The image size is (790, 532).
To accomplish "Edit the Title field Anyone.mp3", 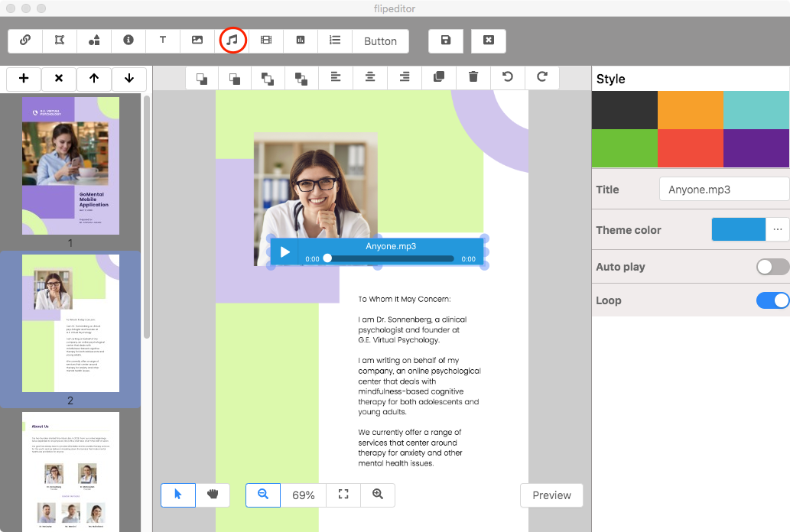I will (x=724, y=190).
